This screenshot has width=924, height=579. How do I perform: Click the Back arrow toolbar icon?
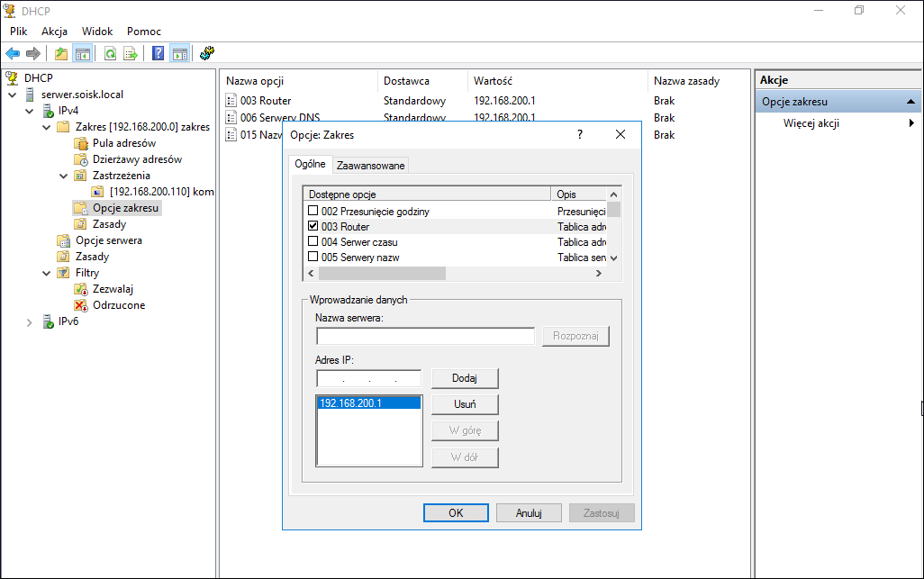pos(13,54)
